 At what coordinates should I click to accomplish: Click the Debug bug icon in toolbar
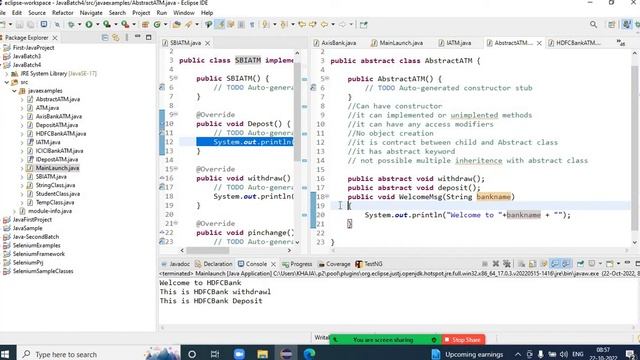point(71,24)
